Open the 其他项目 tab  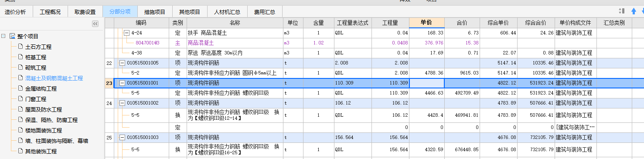[x=190, y=12]
